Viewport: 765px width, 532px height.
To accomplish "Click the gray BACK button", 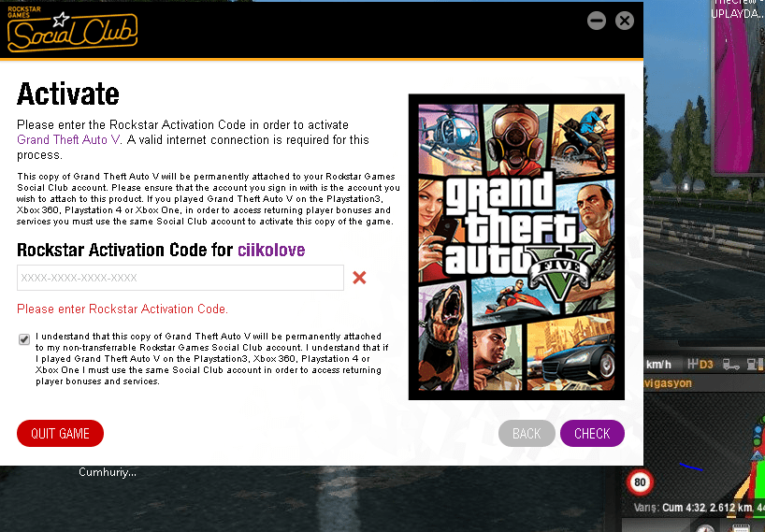I will (527, 434).
